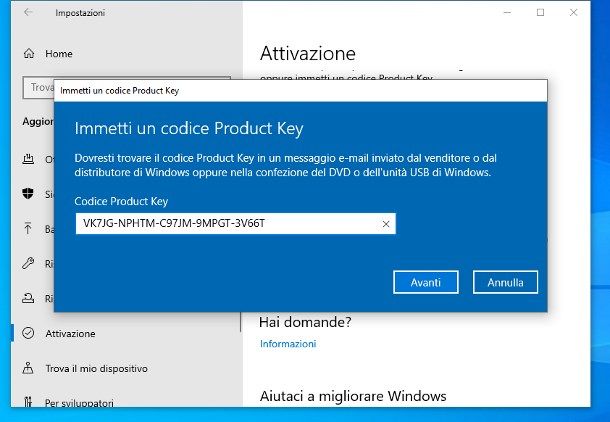This screenshot has height=422, width=610.
Task: Click the Backup upload arrow icon
Action: click(27, 229)
